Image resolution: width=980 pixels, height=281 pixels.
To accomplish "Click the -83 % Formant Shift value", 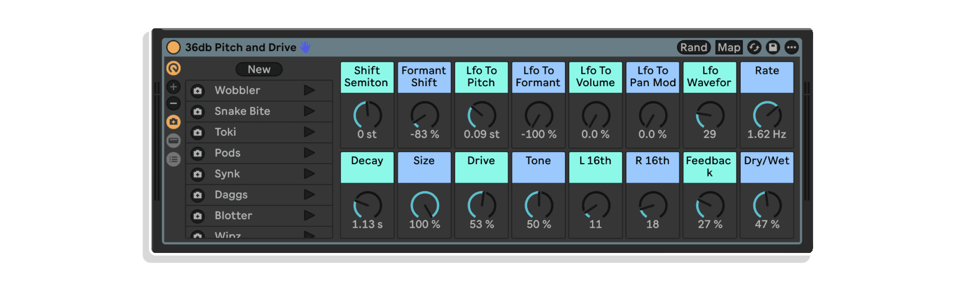I will pos(425,134).
